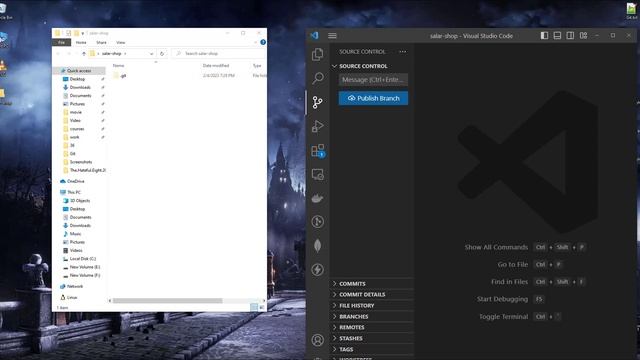Open Source Control more actions ellipsis
640x360 pixels.
(x=403, y=52)
